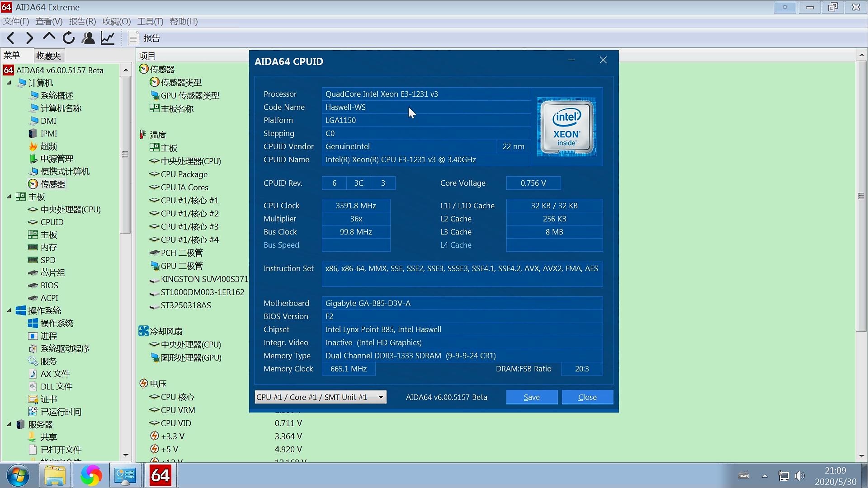This screenshot has width=868, height=488.
Task: Click the Close button in CPUID dialog
Action: coord(587,397)
